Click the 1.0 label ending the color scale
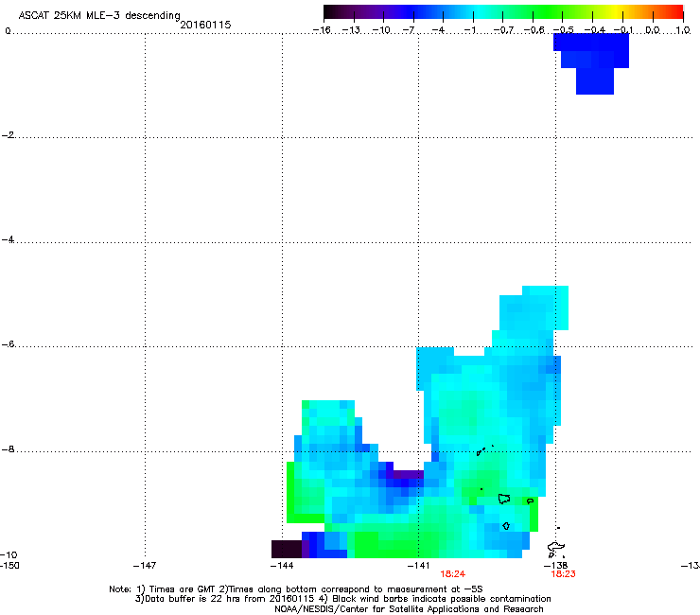700x615 pixels. click(x=683, y=30)
